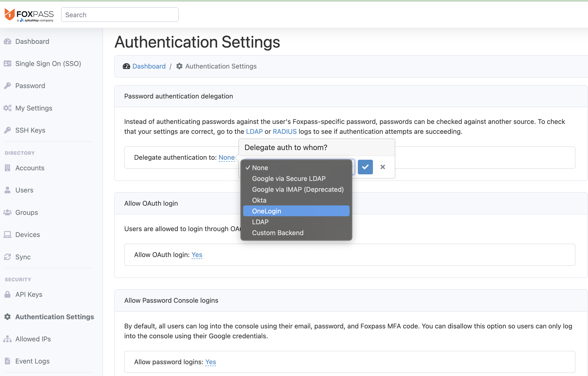Click the Event Logs menu item
Viewport: 588px width, 376px height.
tap(32, 361)
